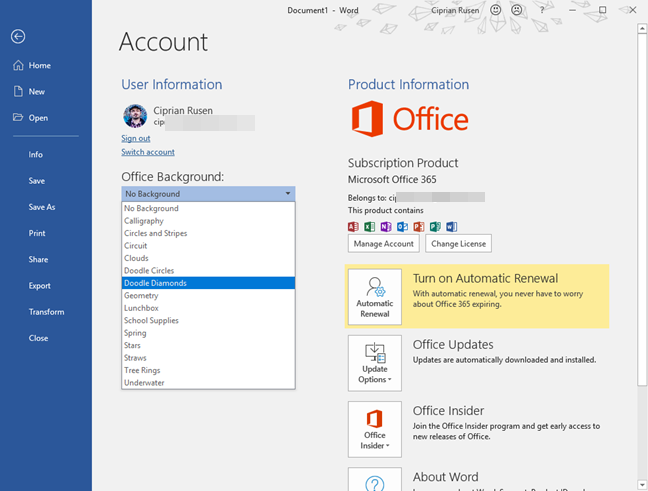The image size is (648, 491).
Task: Click the Office Insider heading text
Action: [448, 410]
